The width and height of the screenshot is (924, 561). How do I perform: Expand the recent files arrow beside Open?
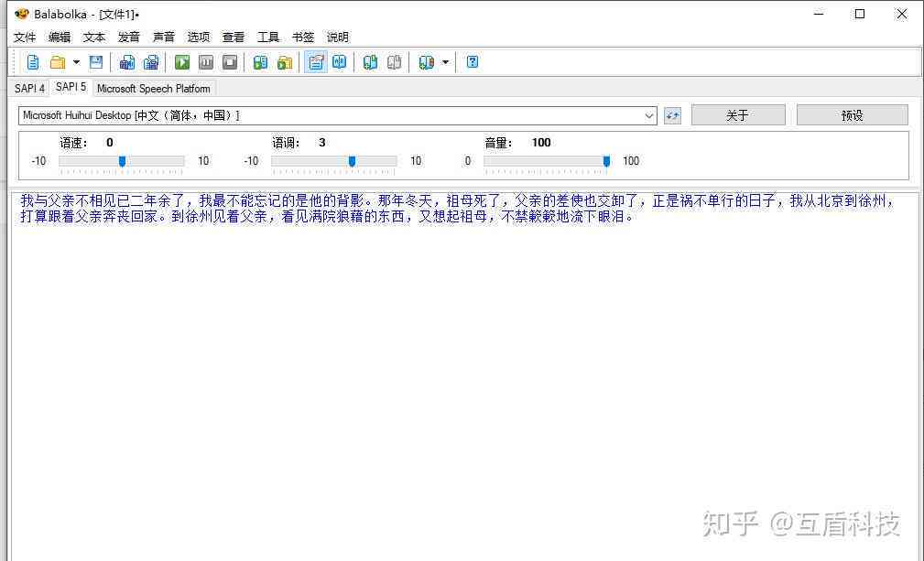(77, 62)
